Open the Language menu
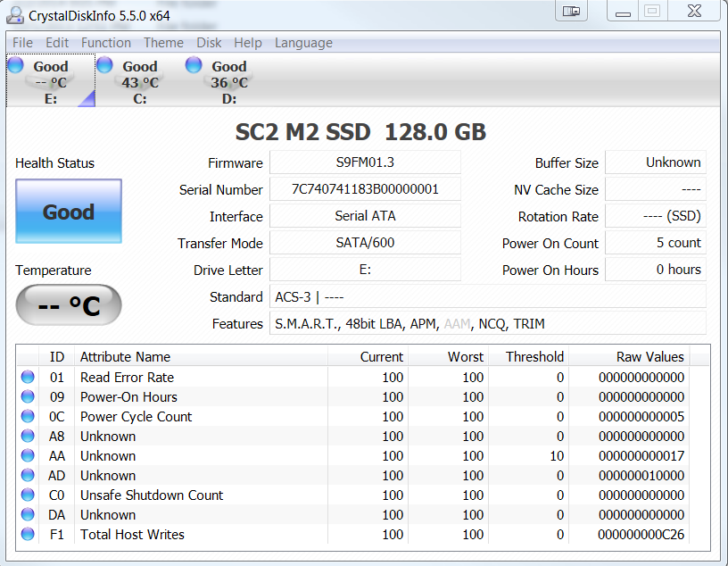Screen dimensions: 728x566 [x=303, y=43]
